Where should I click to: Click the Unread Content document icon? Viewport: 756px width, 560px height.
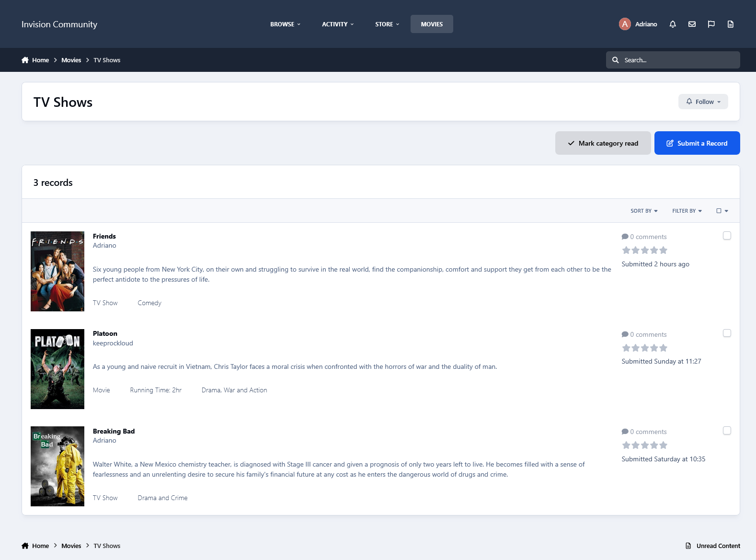[688, 546]
